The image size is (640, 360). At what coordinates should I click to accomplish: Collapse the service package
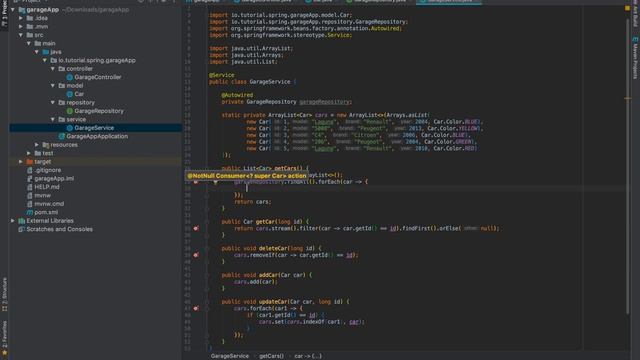point(53,120)
